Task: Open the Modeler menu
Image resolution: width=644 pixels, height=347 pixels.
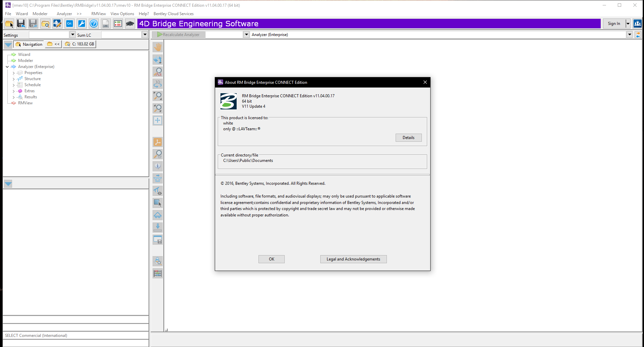Action: [40, 14]
